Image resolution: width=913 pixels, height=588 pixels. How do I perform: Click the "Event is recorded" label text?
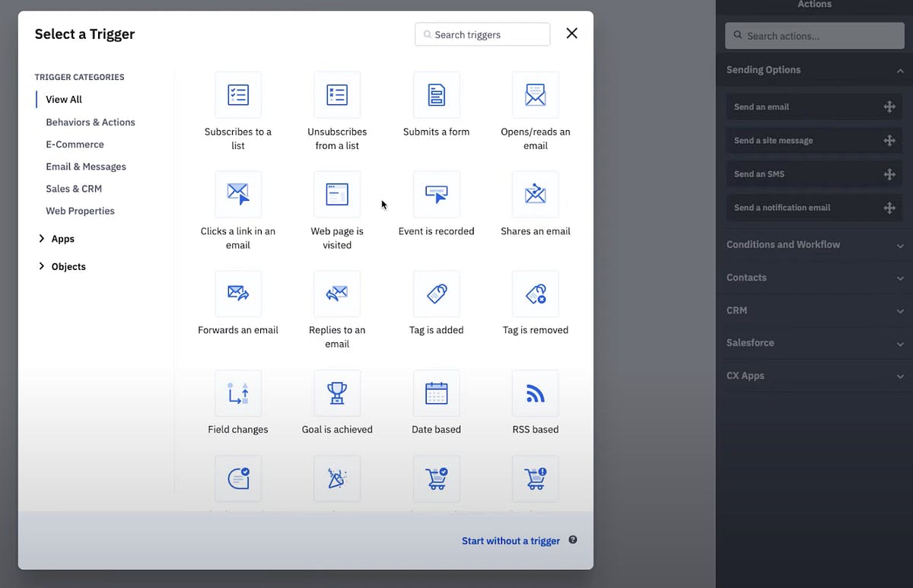[x=437, y=231]
